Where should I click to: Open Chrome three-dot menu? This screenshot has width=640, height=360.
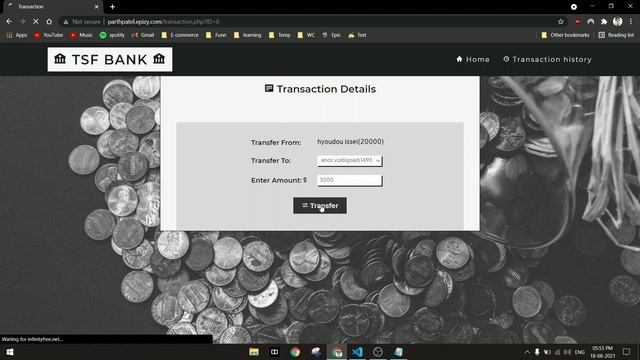click(x=631, y=22)
